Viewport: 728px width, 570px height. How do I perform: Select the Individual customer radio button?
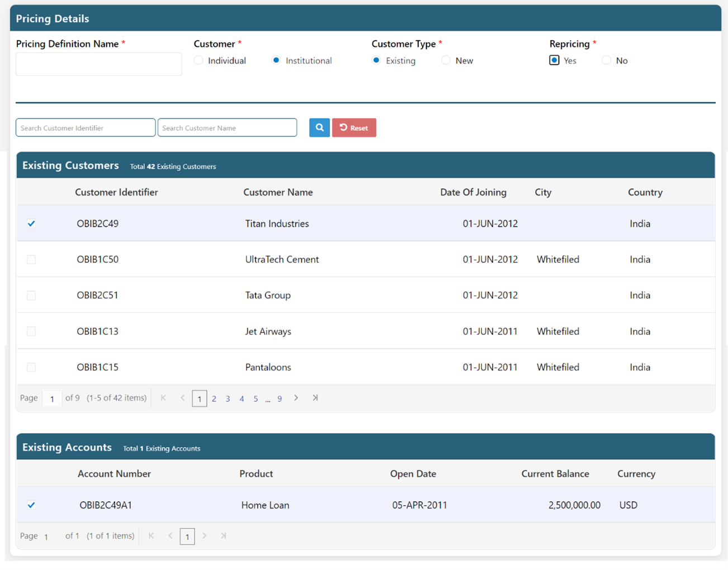(x=198, y=60)
